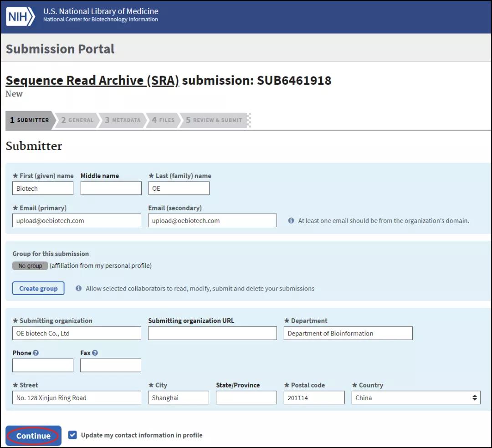Image resolution: width=492 pixels, height=448 pixels.
Task: Open the Fax field help icon
Action: (x=95, y=353)
